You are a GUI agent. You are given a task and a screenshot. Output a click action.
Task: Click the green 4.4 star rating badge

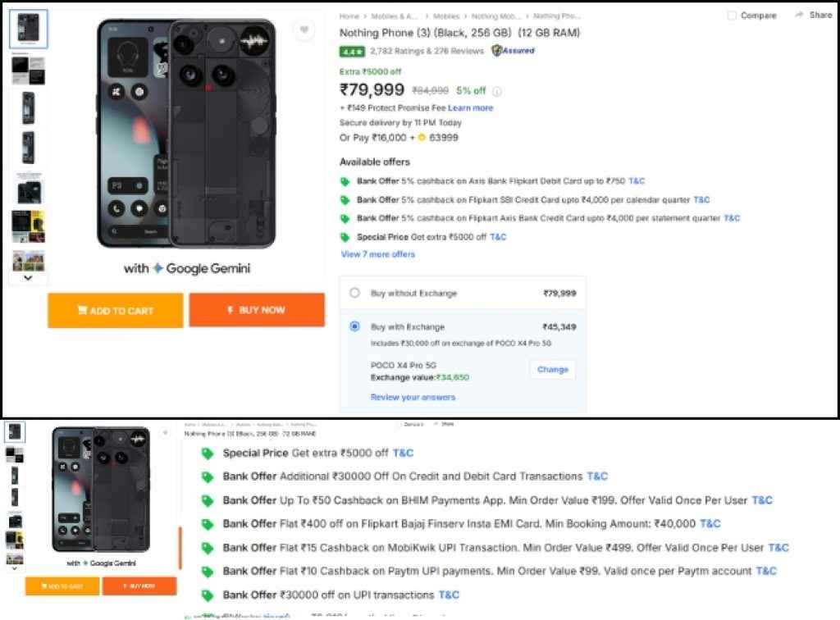click(x=352, y=51)
